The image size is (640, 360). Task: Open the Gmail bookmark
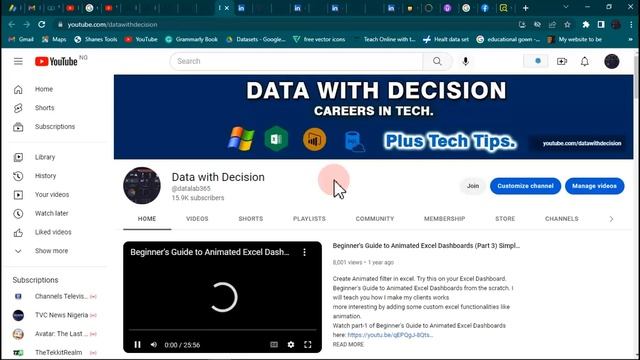click(21, 40)
